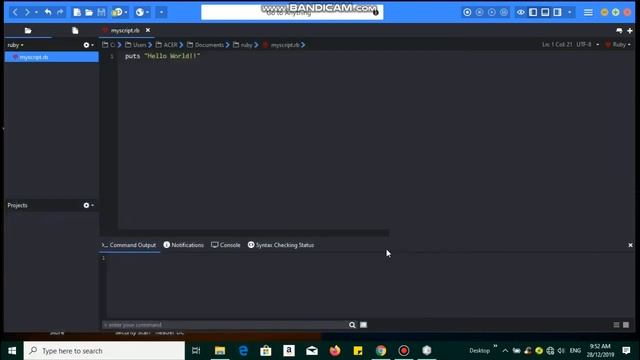Open the hamburger main menu

(x=588, y=12)
